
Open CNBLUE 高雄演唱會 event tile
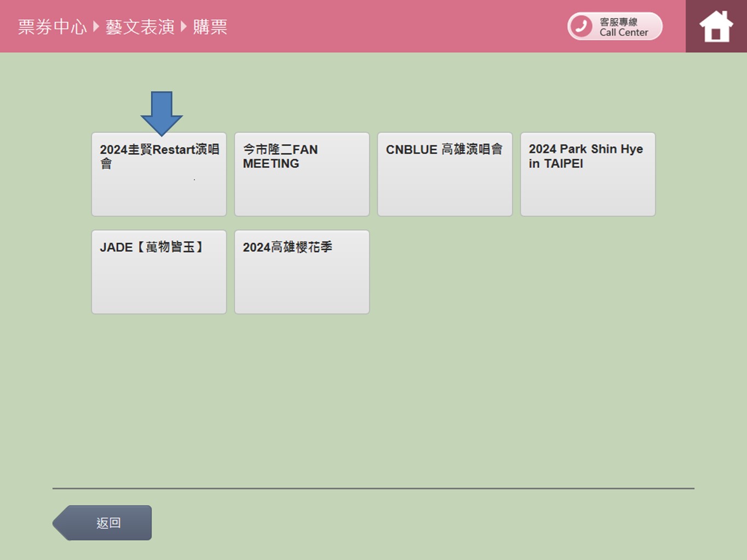pos(445,174)
